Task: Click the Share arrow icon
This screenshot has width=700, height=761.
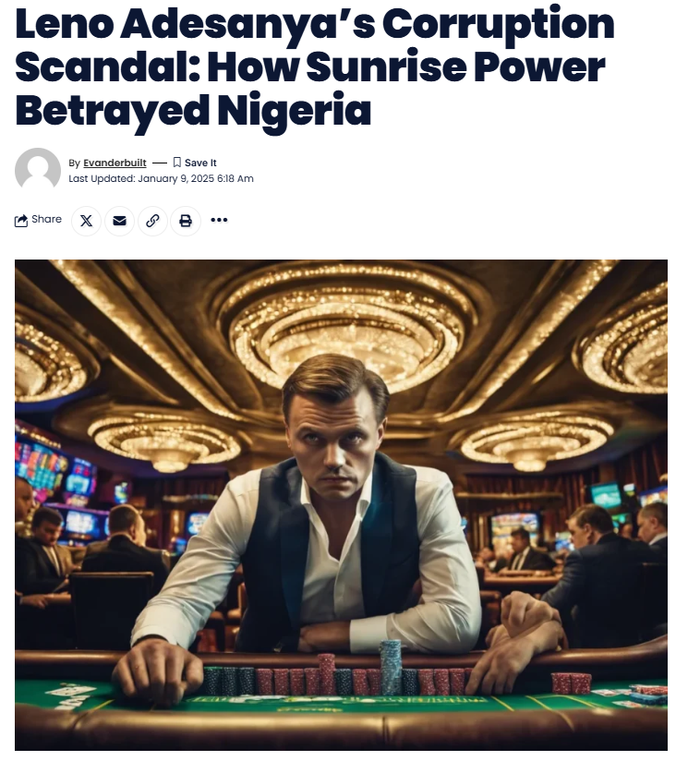Action: (21, 221)
